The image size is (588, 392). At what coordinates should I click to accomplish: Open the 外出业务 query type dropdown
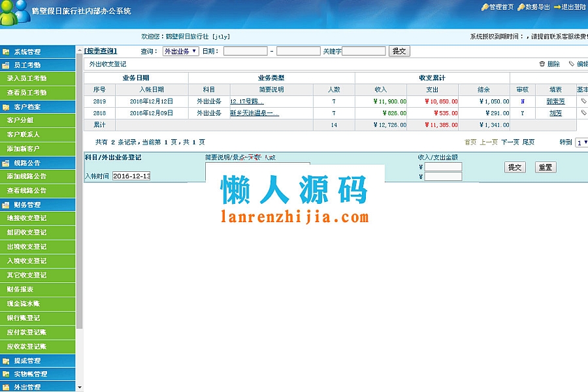181,52
